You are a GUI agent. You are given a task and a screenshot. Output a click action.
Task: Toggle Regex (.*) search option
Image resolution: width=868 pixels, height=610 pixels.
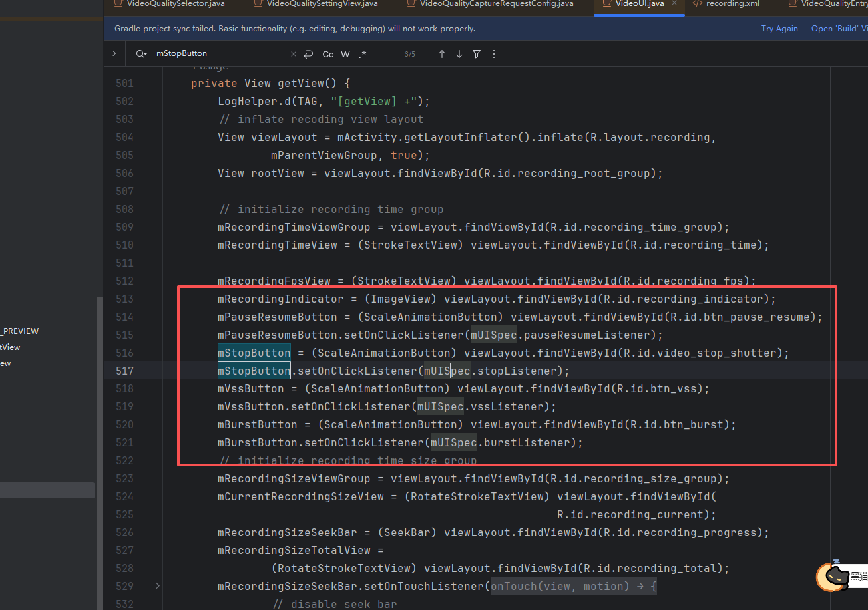click(362, 54)
